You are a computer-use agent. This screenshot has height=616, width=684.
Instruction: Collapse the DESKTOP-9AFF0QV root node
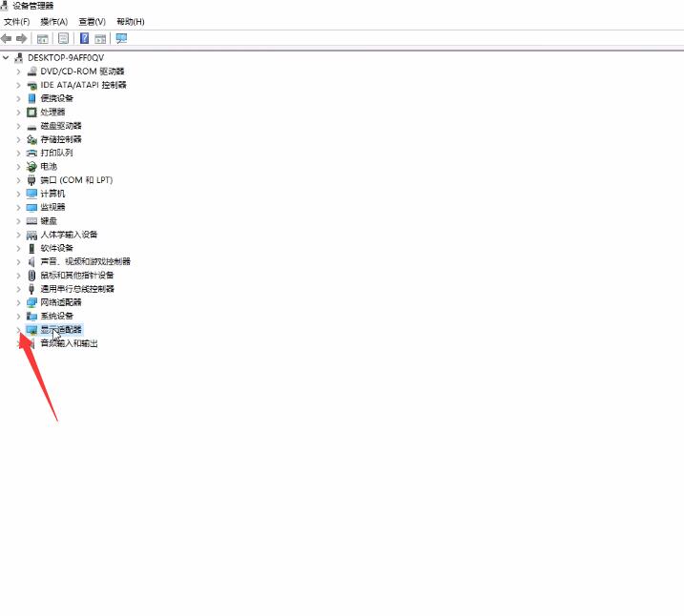[6, 57]
